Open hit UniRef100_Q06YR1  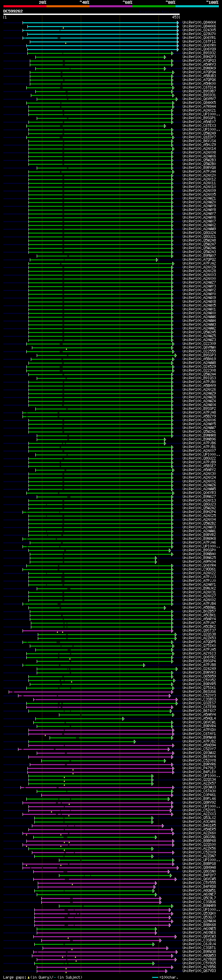pos(199,38)
